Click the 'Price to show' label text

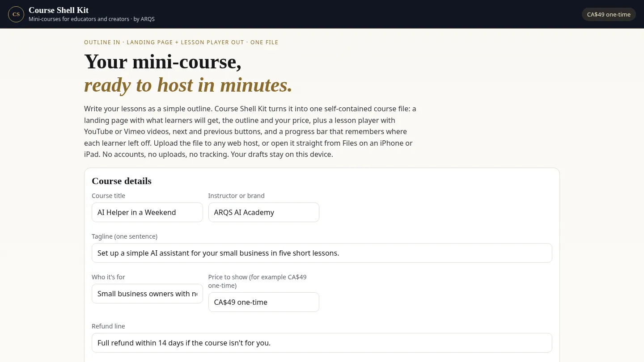pos(257,281)
